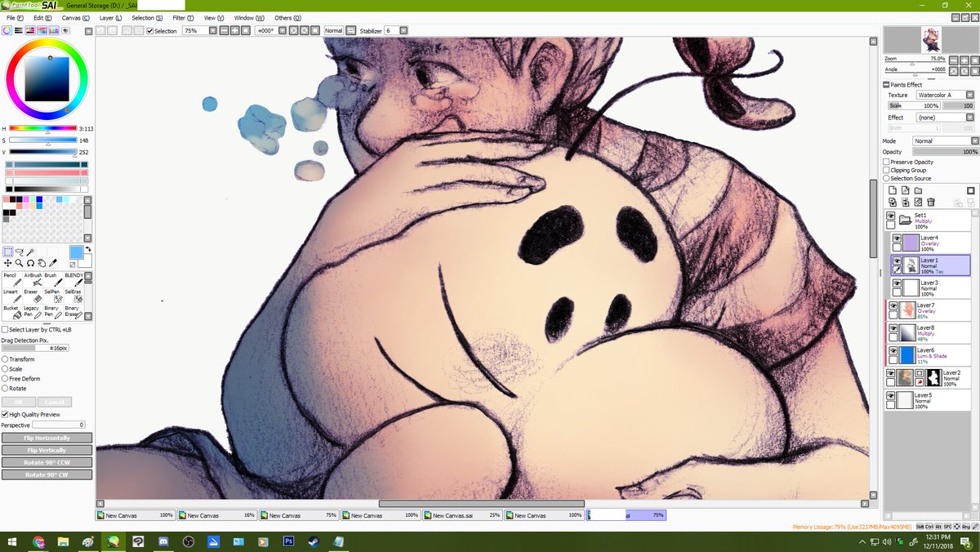Screen dimensions: 980x552
Task: Select the Transform radio button
Action: [5, 359]
